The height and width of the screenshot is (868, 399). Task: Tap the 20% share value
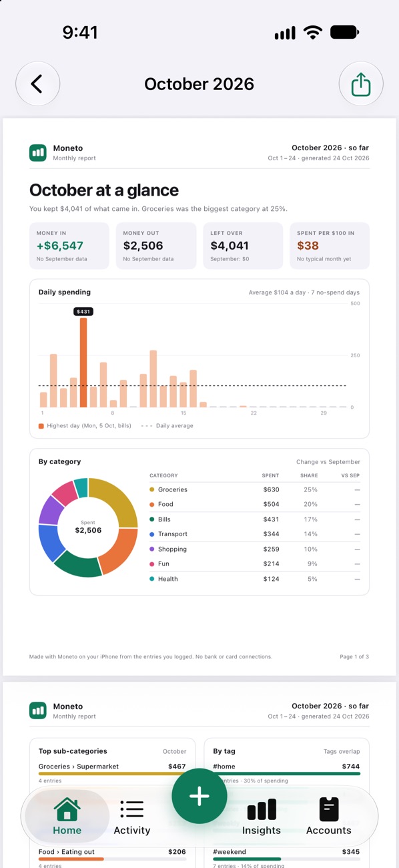coord(311,505)
